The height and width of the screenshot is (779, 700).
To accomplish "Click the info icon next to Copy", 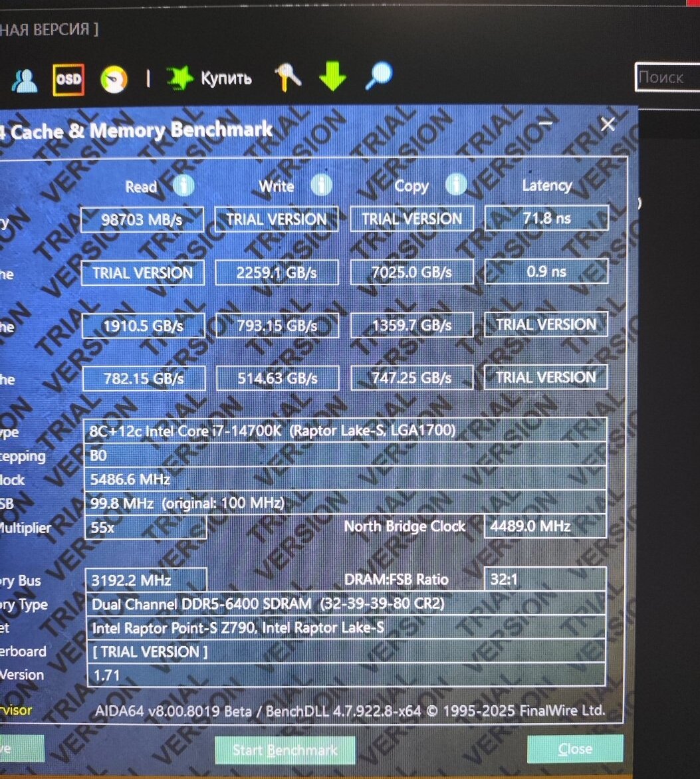I will 455,184.
